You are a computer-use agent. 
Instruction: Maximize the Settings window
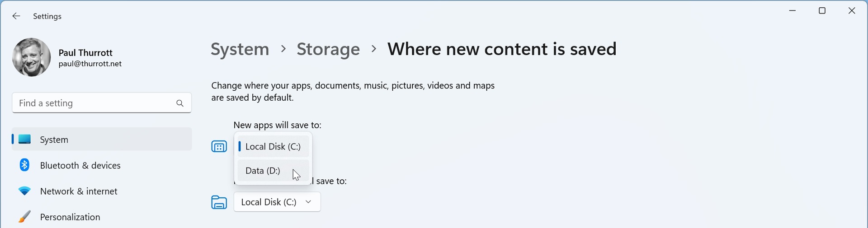[822, 11]
